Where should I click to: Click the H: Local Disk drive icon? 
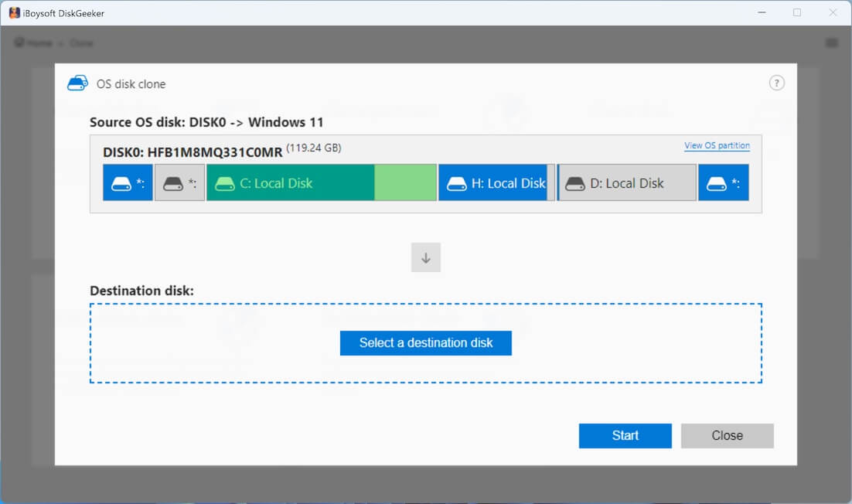pyautogui.click(x=456, y=184)
